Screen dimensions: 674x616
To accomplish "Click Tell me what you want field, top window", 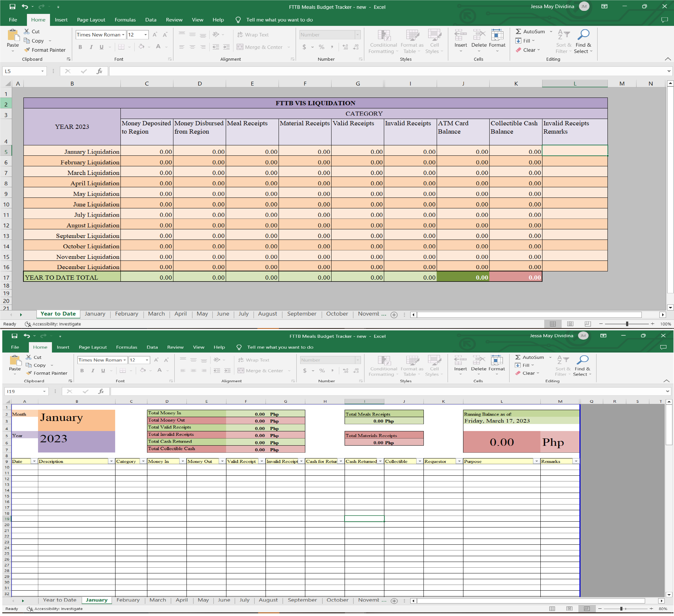I will [279, 20].
